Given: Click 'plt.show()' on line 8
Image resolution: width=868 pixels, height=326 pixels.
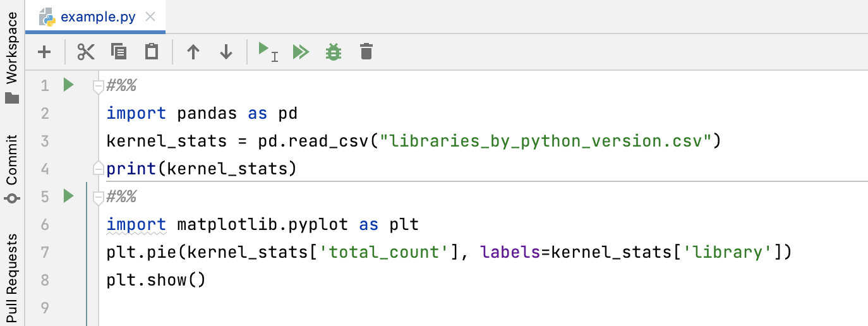Looking at the screenshot, I should [157, 280].
